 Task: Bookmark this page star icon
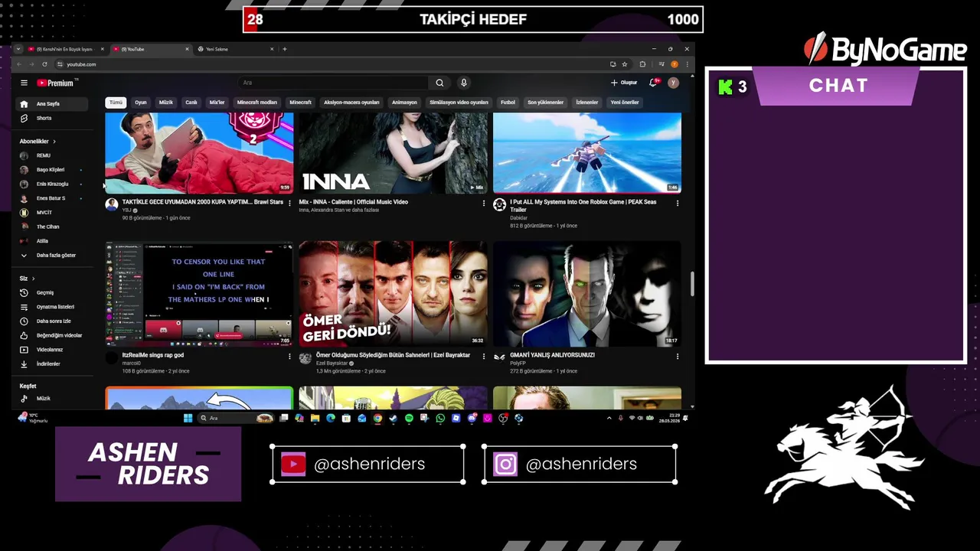625,64
